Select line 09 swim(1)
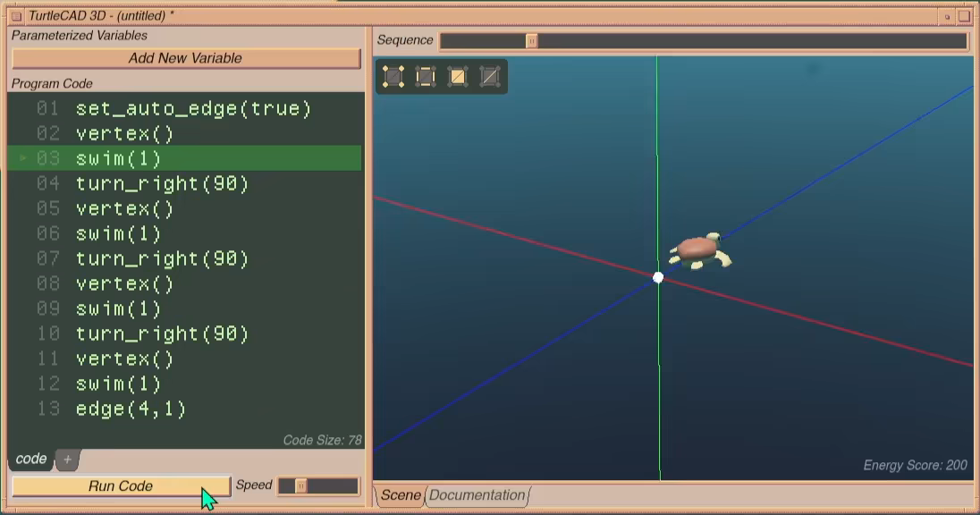The width and height of the screenshot is (980, 515). 185,308
